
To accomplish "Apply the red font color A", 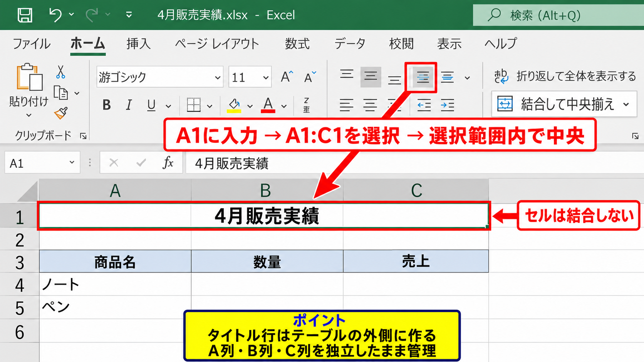I will pos(268,105).
